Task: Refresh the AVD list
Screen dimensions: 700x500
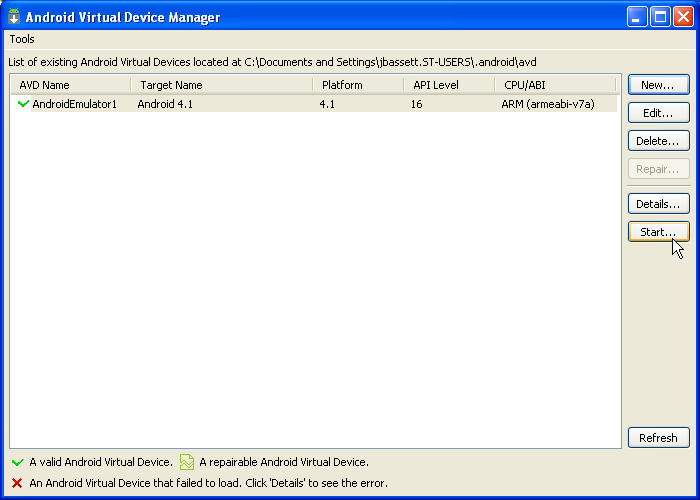Action: click(658, 438)
